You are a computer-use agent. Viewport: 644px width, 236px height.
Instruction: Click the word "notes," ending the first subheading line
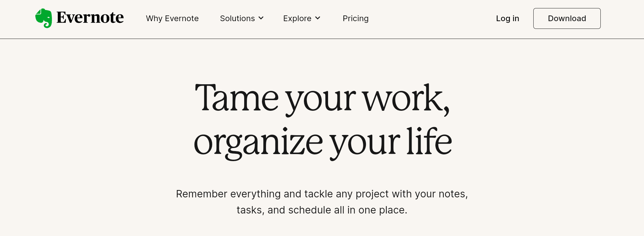(x=453, y=194)
